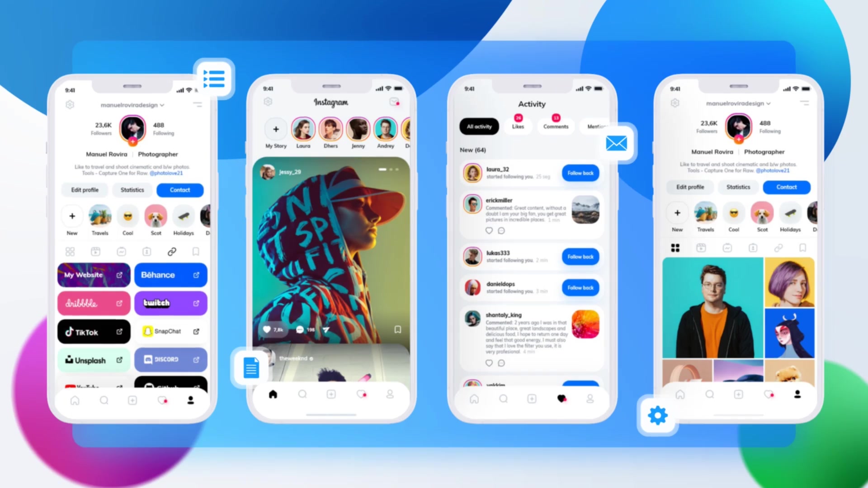Click the Behance link button
The width and height of the screenshot is (868, 488).
(x=170, y=275)
